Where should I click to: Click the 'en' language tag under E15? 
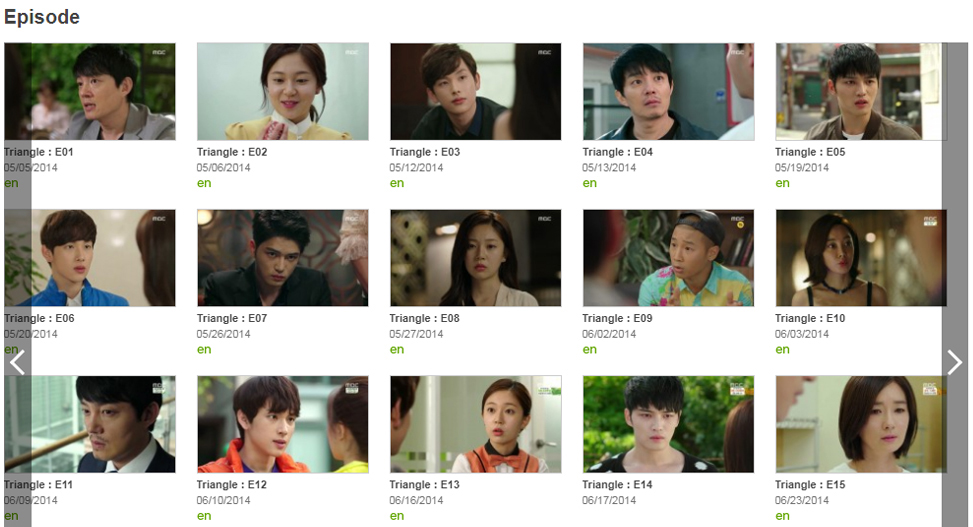pos(782,516)
